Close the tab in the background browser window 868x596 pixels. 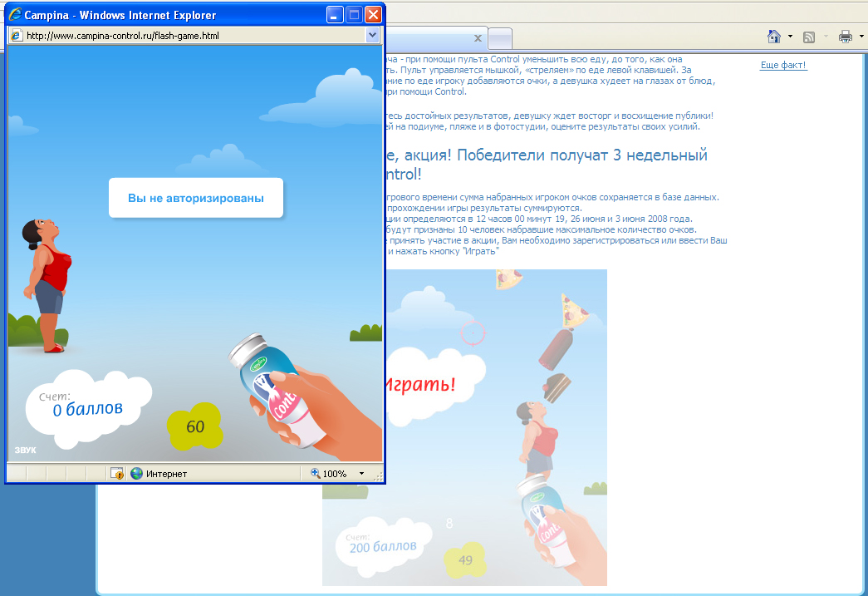[x=478, y=38]
